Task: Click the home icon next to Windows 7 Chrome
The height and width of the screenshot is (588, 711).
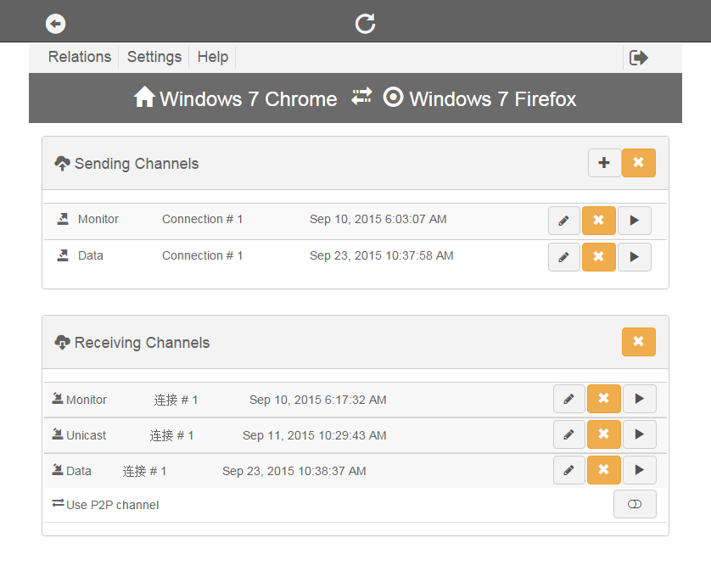Action: click(144, 98)
